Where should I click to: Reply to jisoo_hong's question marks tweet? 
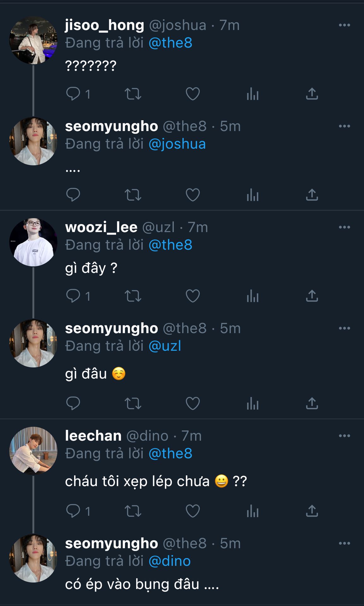pyautogui.click(x=73, y=94)
